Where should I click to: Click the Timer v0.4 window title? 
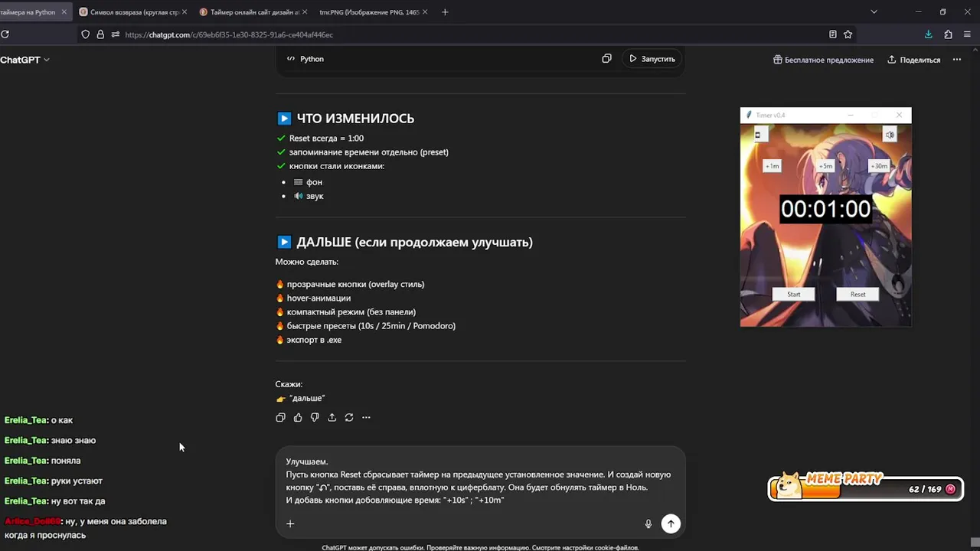pos(770,116)
